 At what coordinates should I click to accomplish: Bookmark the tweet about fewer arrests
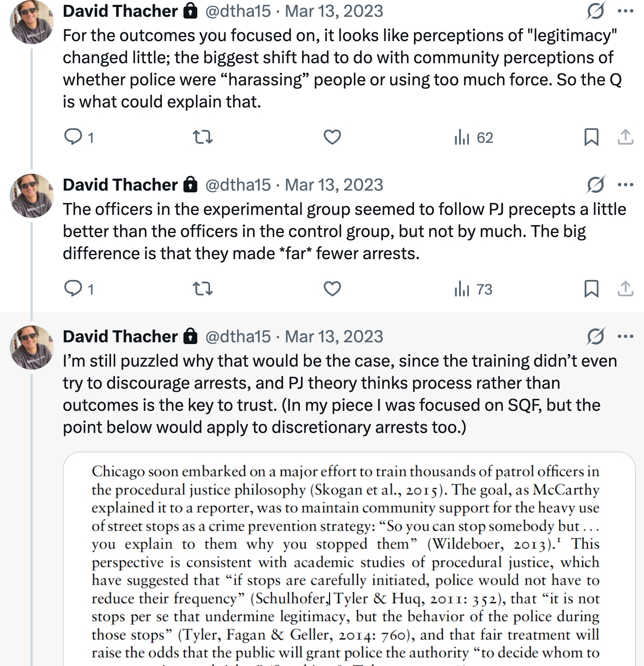click(x=591, y=289)
